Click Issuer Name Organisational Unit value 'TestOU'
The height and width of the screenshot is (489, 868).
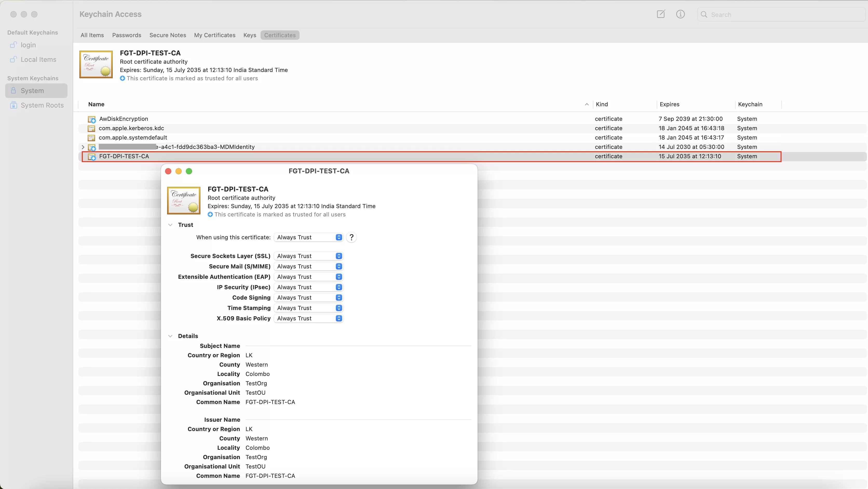pos(255,466)
